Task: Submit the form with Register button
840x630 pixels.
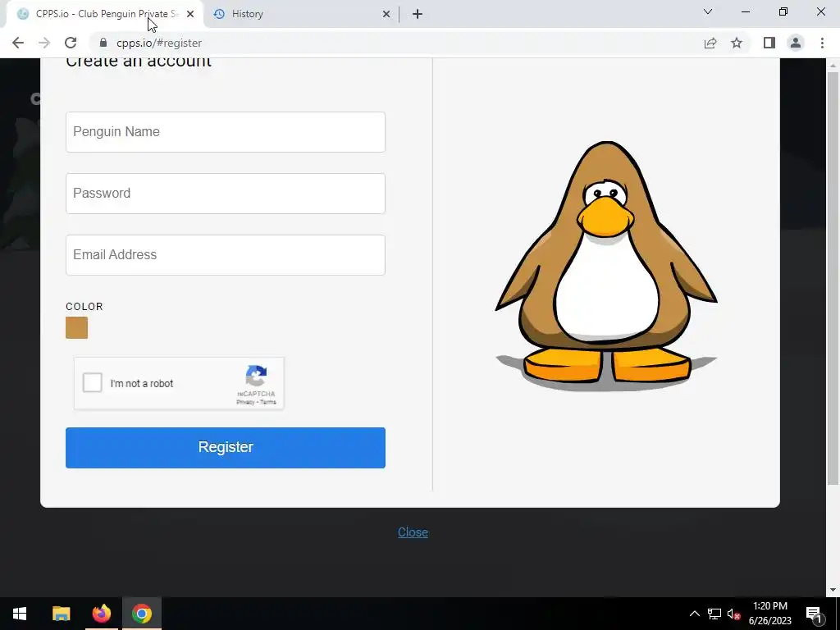Action: tap(226, 448)
